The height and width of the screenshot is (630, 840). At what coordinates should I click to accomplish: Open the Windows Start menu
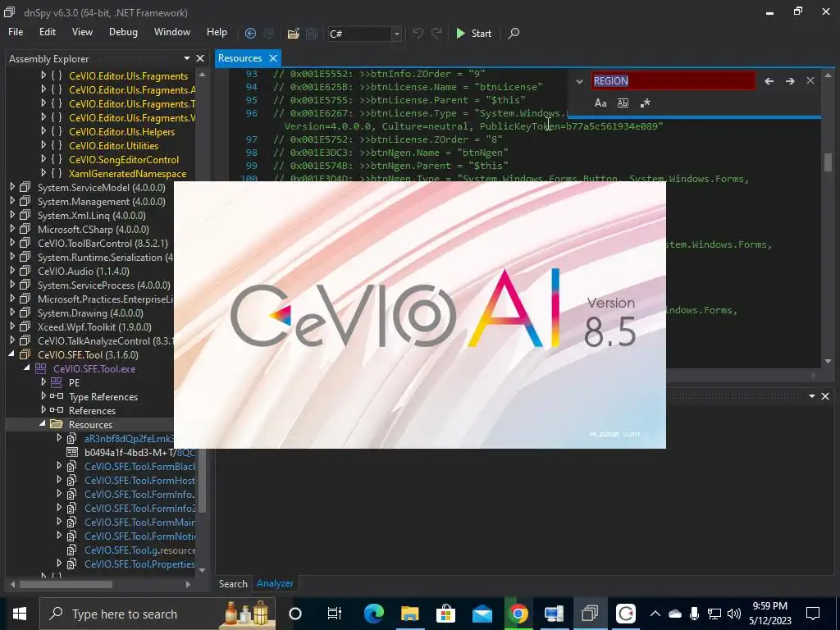click(20, 614)
